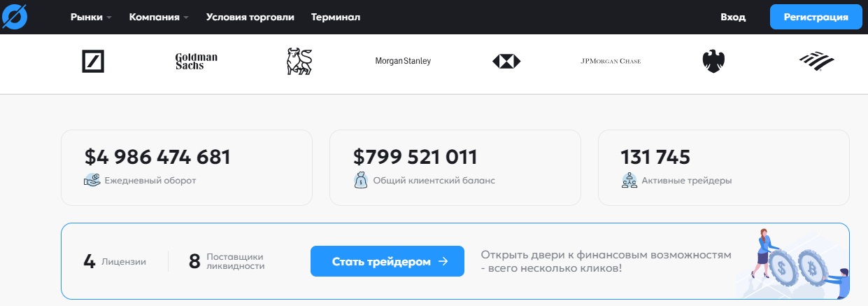Screen dimensions: 868x306
Task: Click the blue site logo icon
Action: point(14,16)
